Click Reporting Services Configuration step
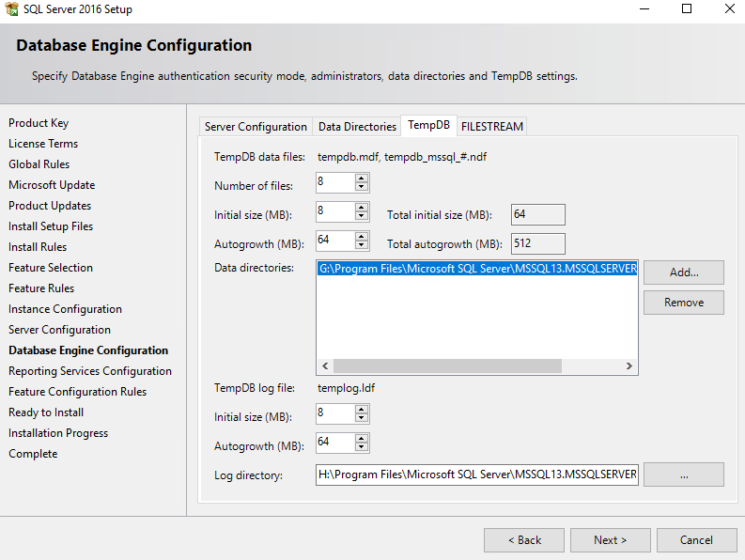This screenshot has height=560, width=745. coord(90,371)
